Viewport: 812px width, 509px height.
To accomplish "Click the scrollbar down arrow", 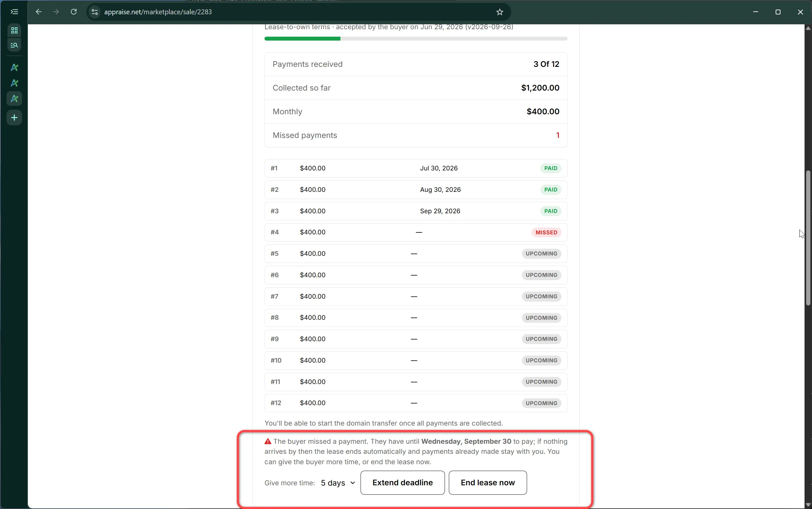I will coord(808,505).
